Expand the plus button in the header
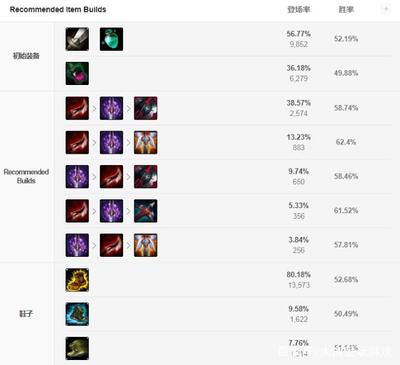 click(x=386, y=9)
